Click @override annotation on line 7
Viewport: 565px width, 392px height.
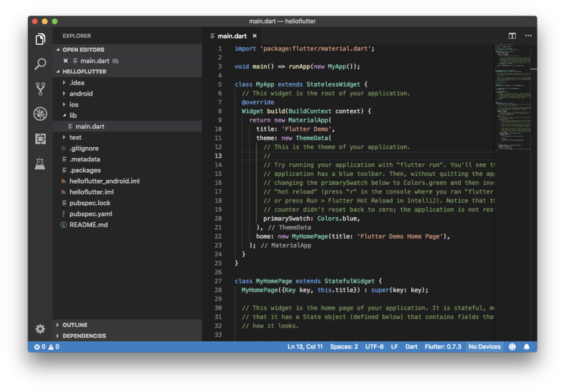(258, 102)
